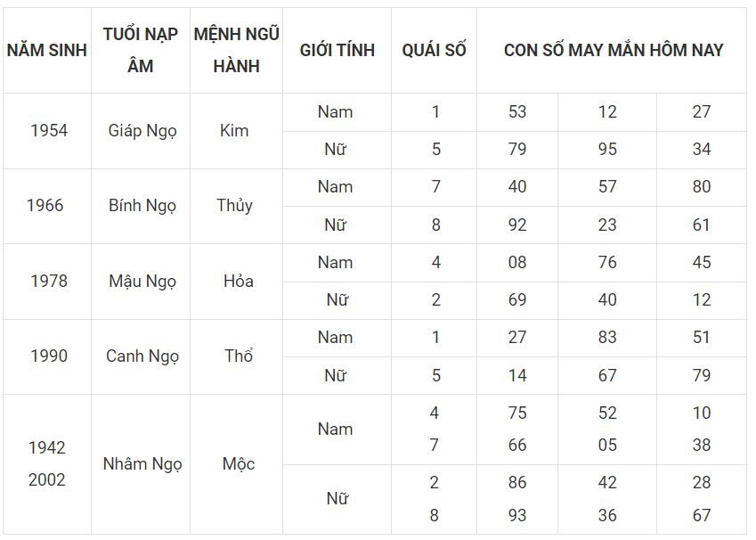Select the Bính Ngọ cell
The image size is (756, 540).
click(142, 205)
